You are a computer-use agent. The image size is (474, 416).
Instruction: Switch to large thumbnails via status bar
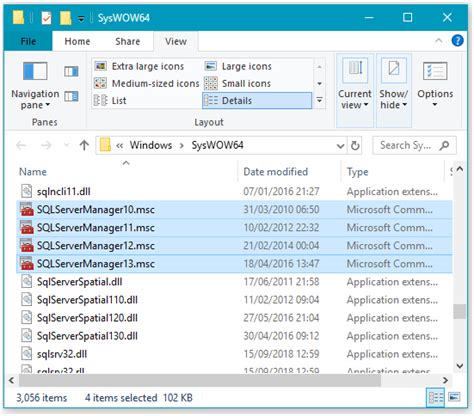454,397
